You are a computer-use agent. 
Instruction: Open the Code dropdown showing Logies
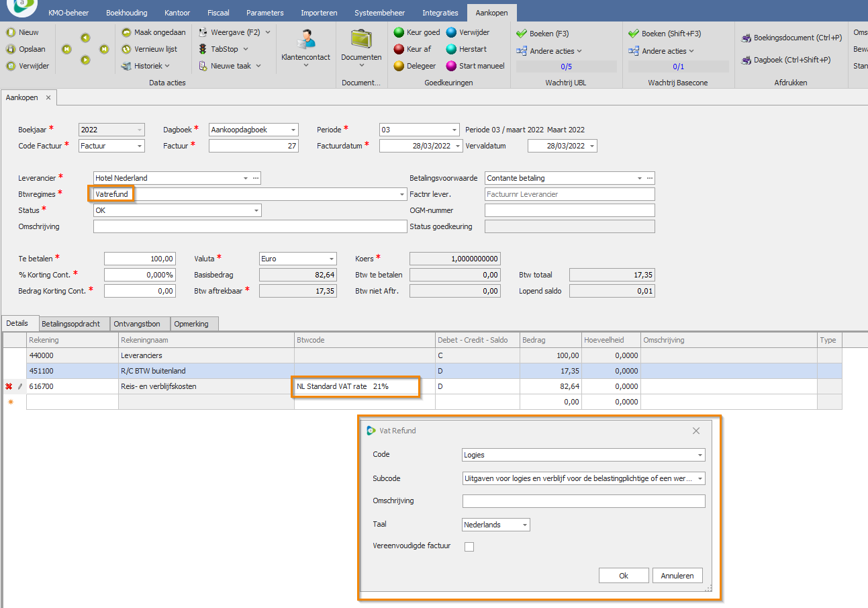click(700, 455)
